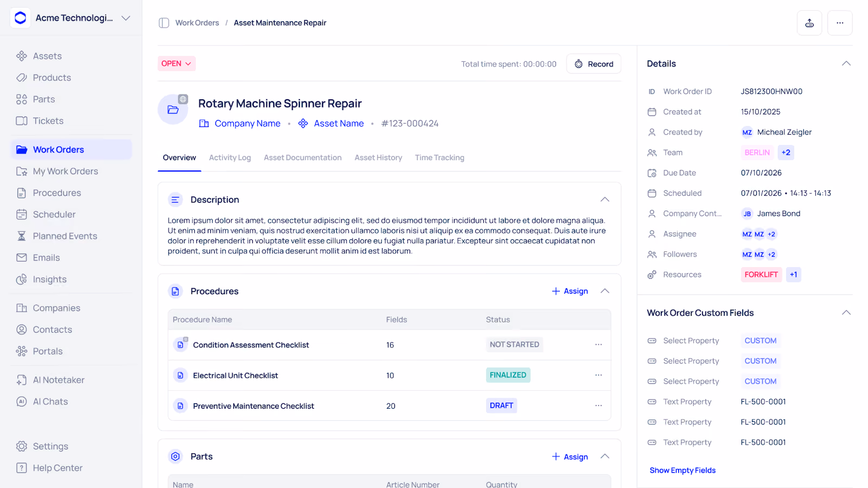Open the OPEN status dropdown

176,64
